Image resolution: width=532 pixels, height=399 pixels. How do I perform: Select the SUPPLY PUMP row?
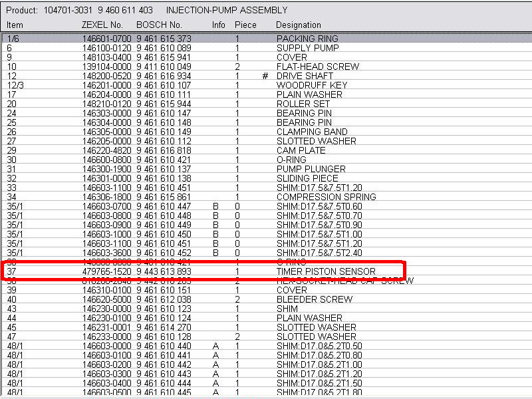[267, 48]
